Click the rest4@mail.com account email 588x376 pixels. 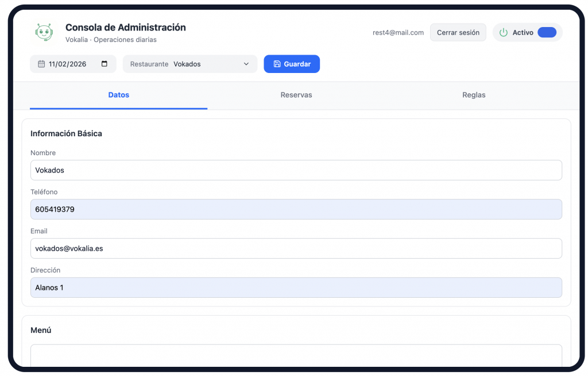398,33
